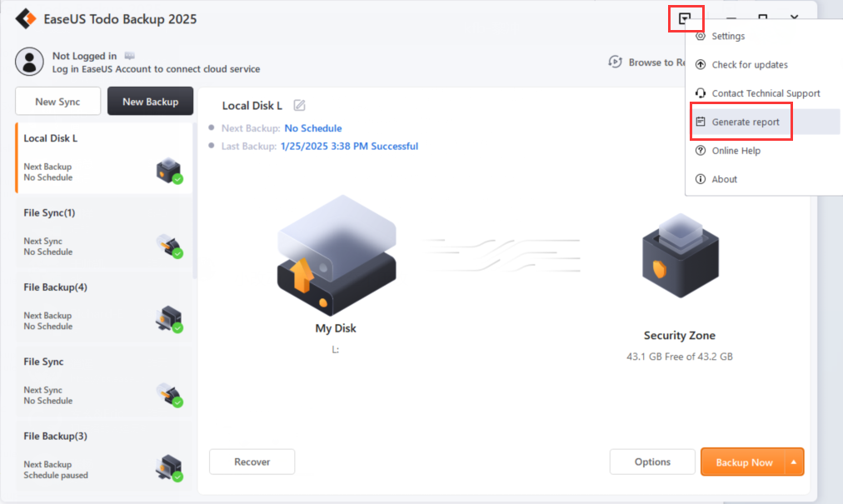Click the Local Disk L heading text
The width and height of the screenshot is (843, 504).
click(x=252, y=106)
